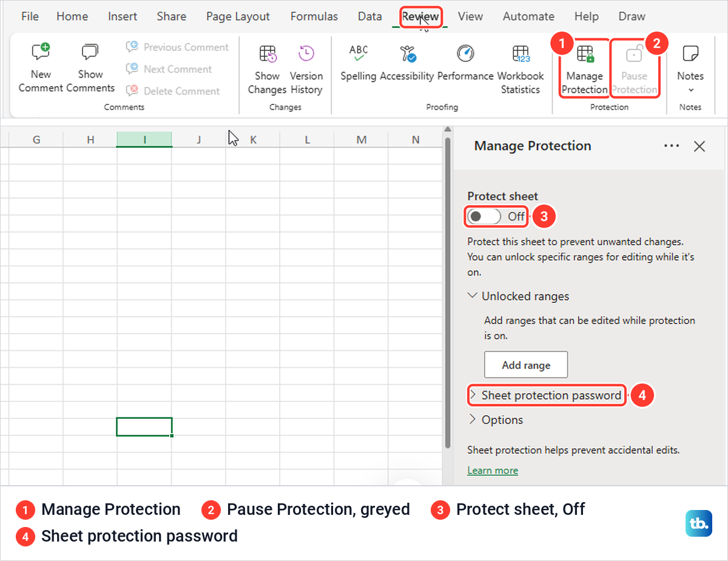The height and width of the screenshot is (561, 728).
Task: Switch to the Page Layout tab
Action: pos(238,16)
